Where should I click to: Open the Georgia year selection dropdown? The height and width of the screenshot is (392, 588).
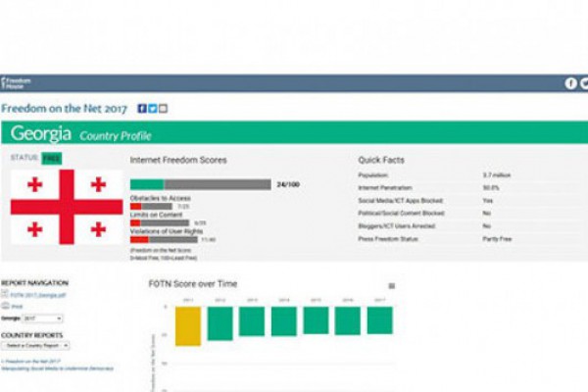(42, 318)
